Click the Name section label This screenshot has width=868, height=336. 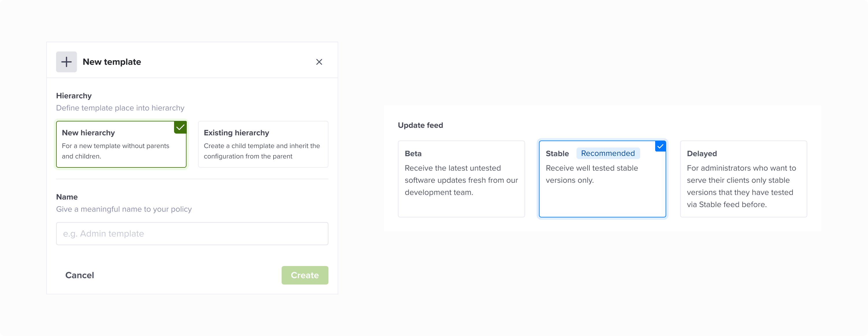(67, 196)
